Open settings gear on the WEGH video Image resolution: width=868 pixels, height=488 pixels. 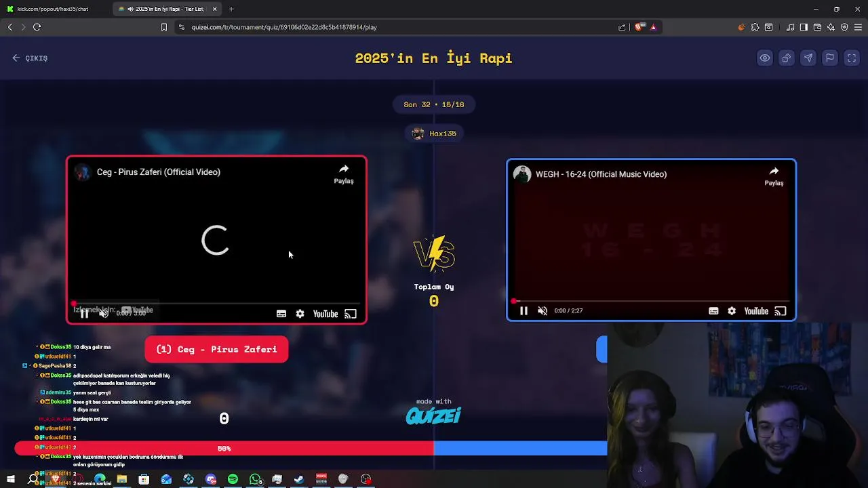pyautogui.click(x=732, y=311)
